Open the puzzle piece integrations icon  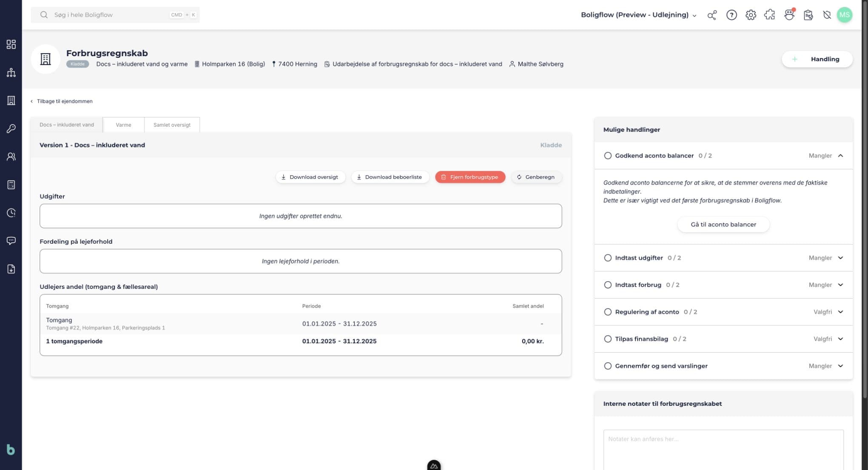tap(770, 15)
